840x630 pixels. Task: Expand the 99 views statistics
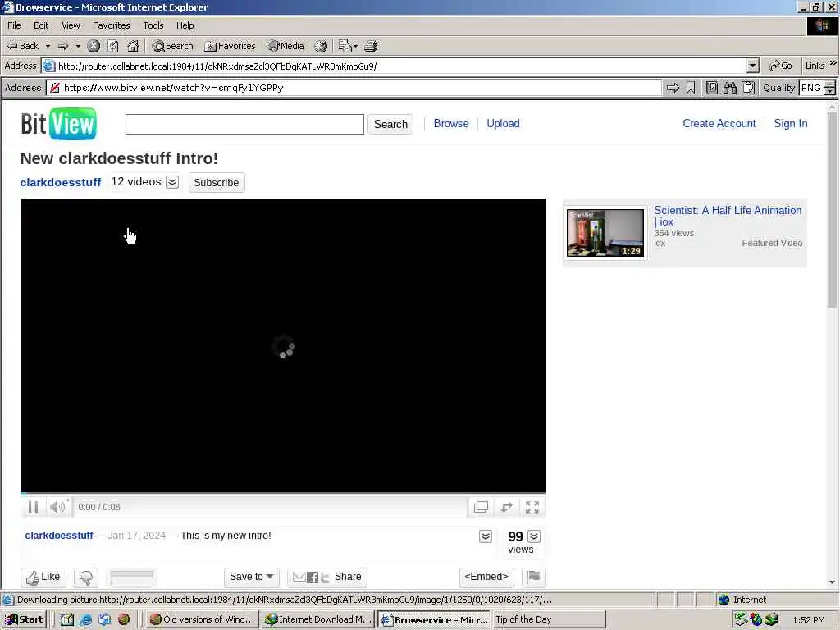point(534,536)
